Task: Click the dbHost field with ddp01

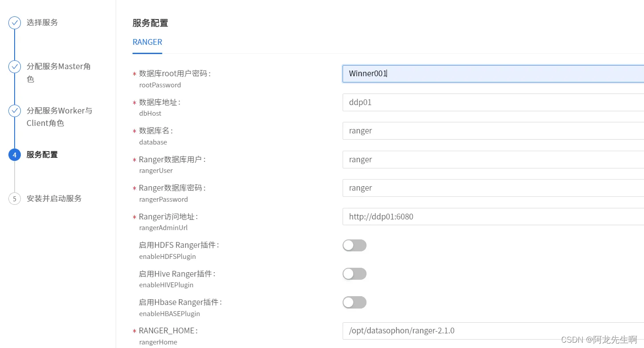Action: coord(492,102)
